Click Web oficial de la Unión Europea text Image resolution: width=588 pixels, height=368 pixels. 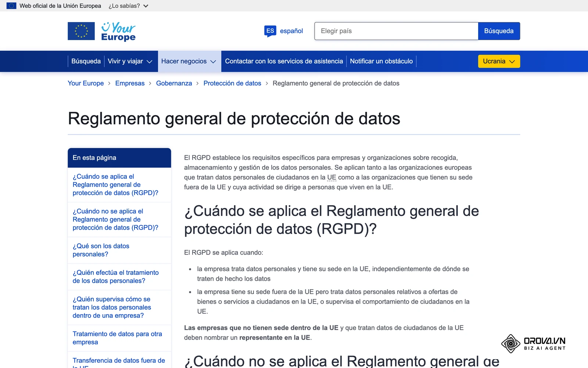point(60,6)
